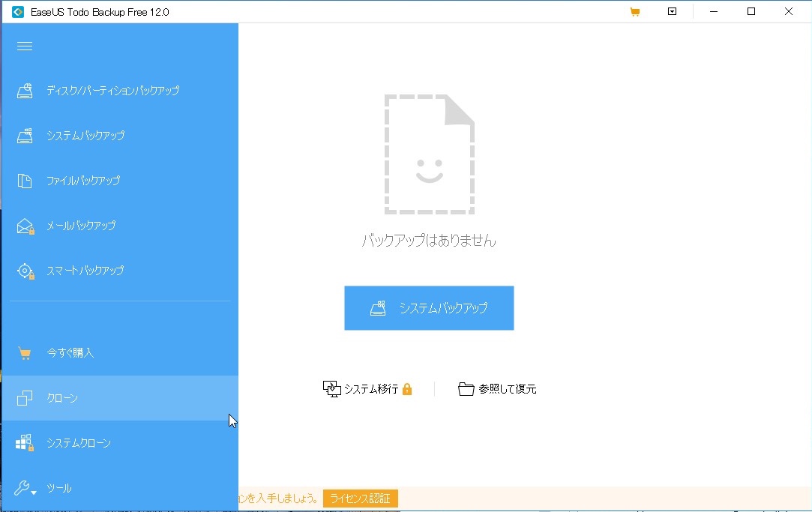Click the File Backup documents icon
The image size is (812, 512).
point(24,181)
